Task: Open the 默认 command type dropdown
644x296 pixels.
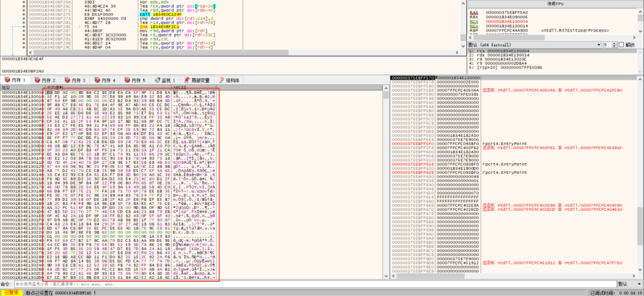Action: (x=630, y=284)
